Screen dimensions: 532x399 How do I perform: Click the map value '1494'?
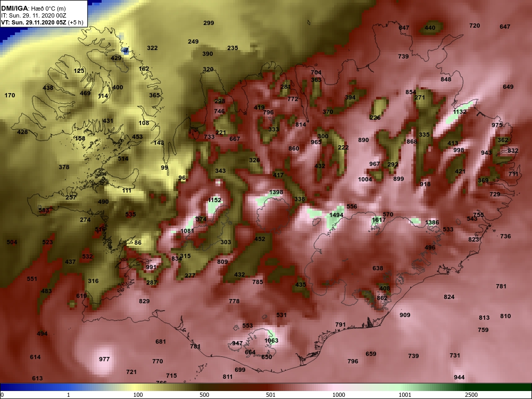[x=336, y=215]
